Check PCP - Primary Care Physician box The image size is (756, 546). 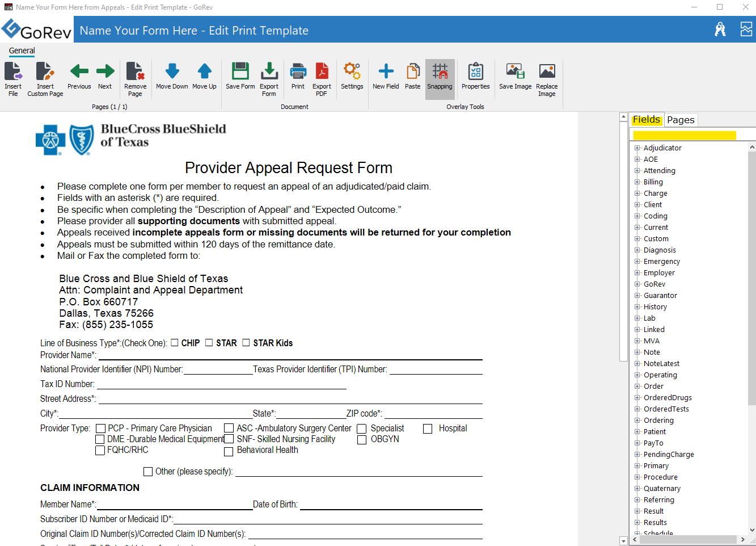pos(100,429)
